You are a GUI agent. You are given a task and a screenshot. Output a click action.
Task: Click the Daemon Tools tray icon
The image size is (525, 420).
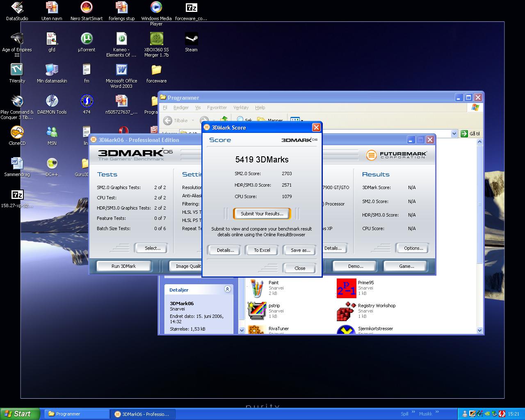click(x=502, y=414)
